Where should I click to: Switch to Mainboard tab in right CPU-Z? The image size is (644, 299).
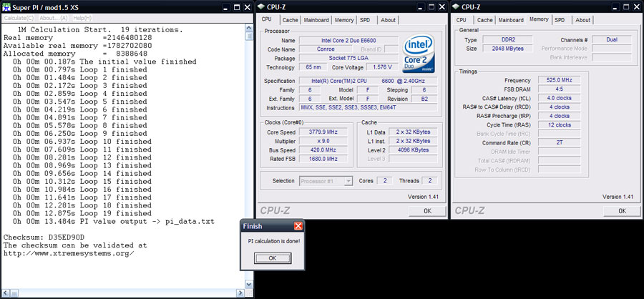(x=511, y=20)
